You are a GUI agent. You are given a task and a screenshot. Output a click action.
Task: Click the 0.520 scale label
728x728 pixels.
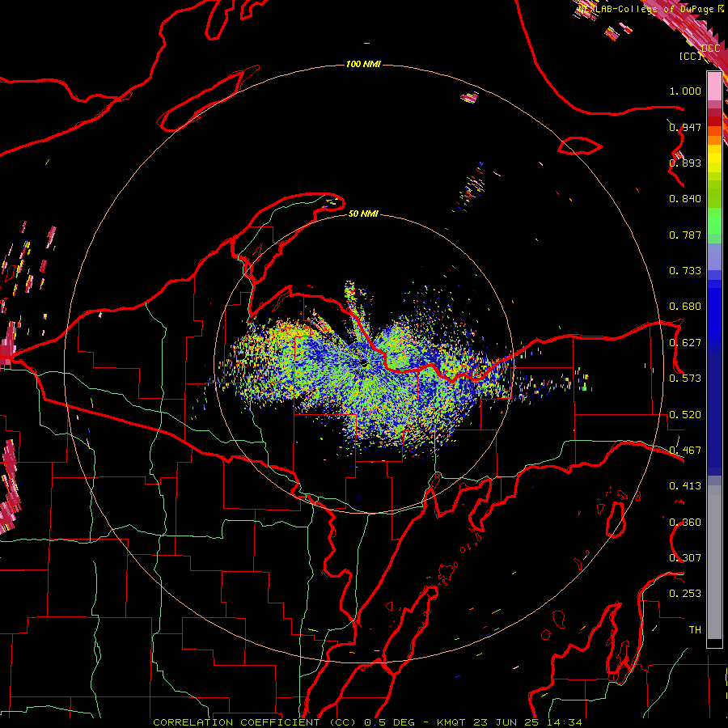coord(685,415)
